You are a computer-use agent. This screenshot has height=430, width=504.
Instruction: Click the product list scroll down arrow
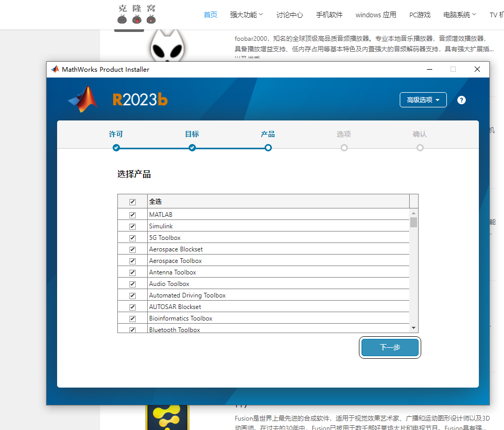click(414, 328)
